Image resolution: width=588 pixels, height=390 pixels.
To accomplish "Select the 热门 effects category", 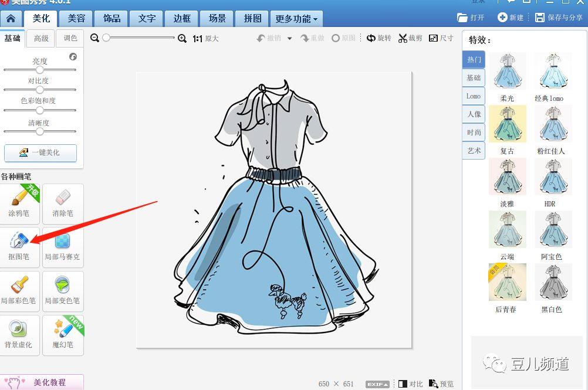I will (474, 60).
